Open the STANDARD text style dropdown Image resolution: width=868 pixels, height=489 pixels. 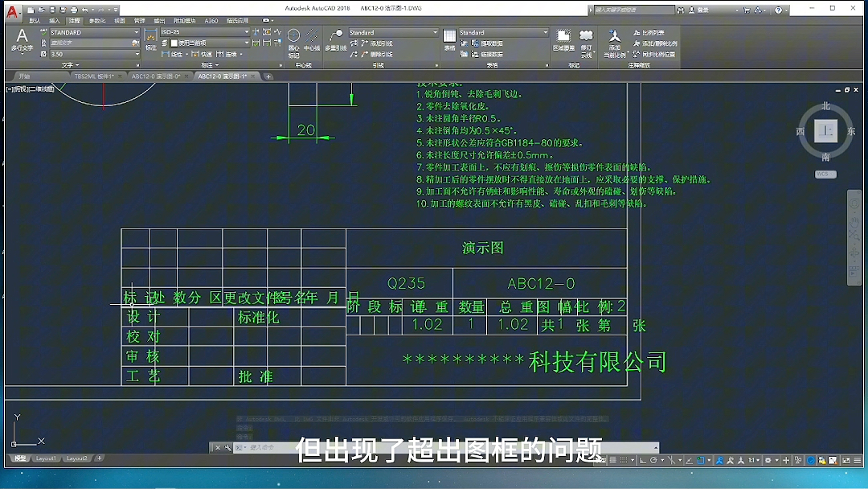pyautogui.click(x=135, y=31)
